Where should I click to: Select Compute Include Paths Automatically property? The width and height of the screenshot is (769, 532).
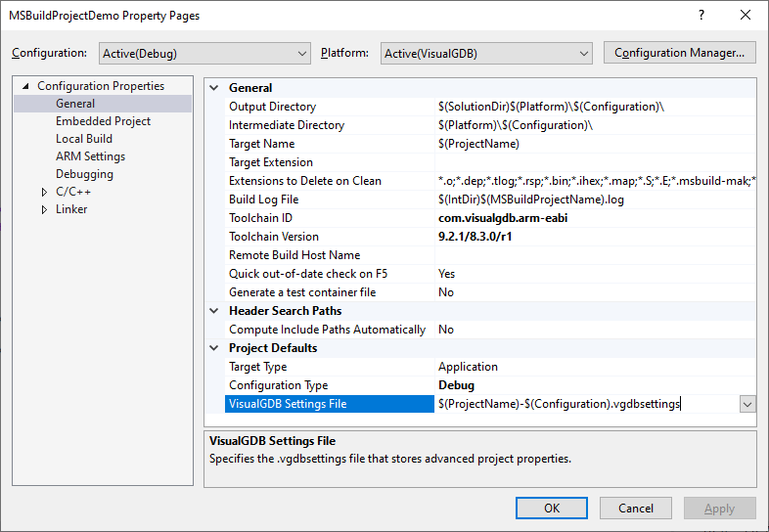point(330,330)
